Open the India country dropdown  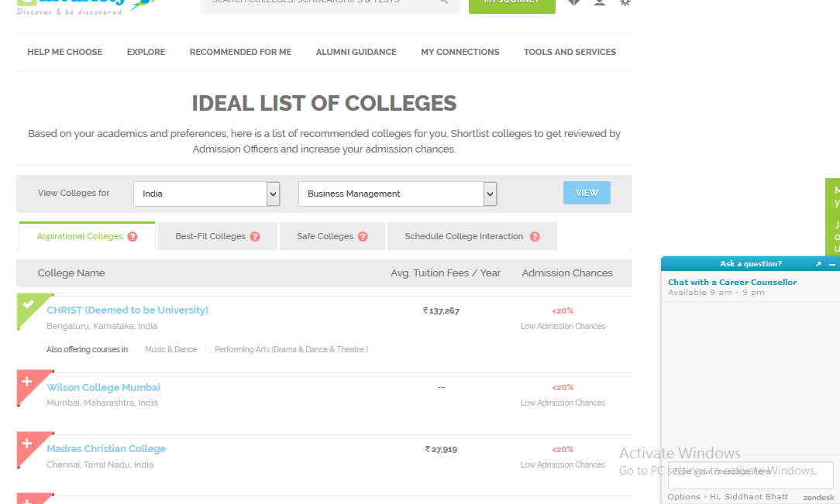pos(207,194)
